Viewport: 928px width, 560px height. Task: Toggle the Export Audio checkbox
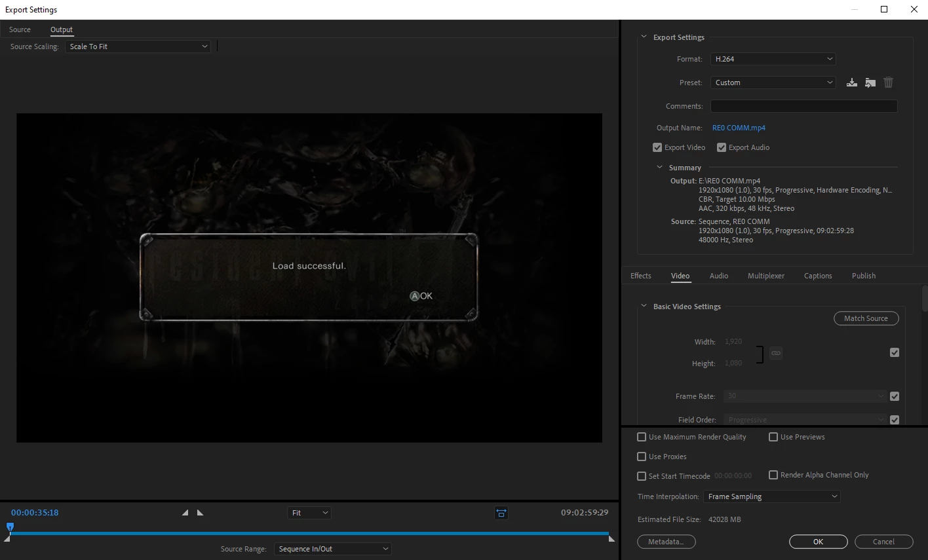pyautogui.click(x=722, y=147)
